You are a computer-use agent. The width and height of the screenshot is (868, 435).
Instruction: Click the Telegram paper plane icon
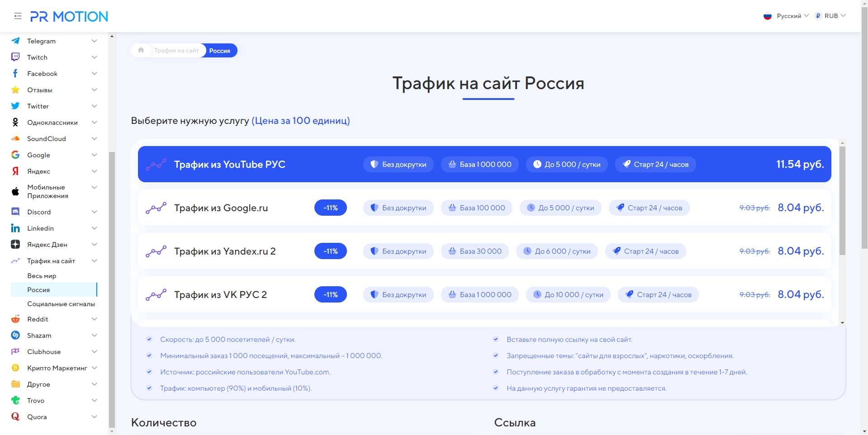click(x=15, y=41)
